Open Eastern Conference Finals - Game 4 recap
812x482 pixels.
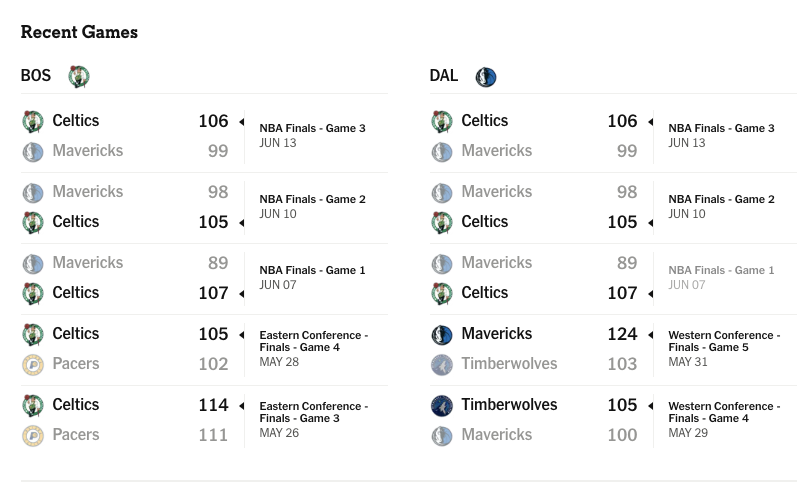click(314, 341)
